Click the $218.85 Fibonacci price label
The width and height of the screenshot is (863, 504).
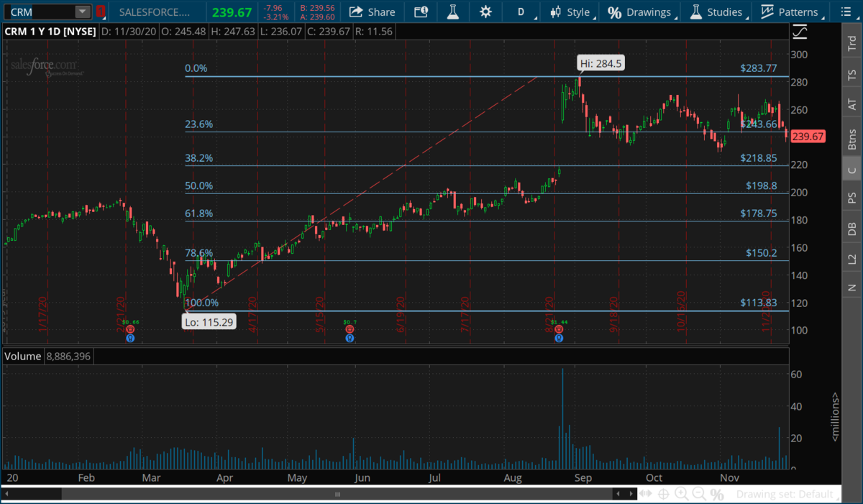pyautogui.click(x=759, y=158)
